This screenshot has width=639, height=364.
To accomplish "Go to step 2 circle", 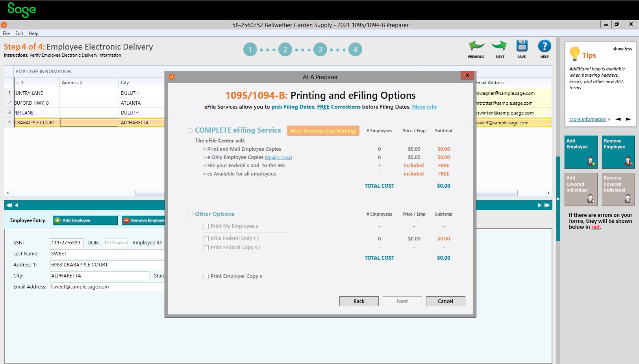I will pos(285,50).
